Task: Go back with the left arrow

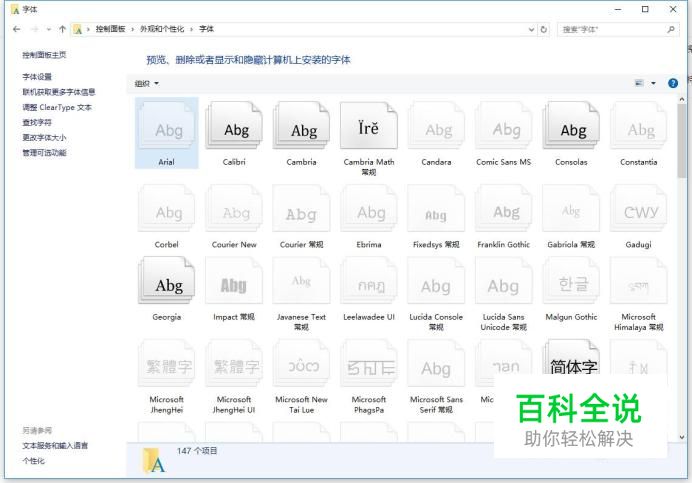Action: pos(17,29)
